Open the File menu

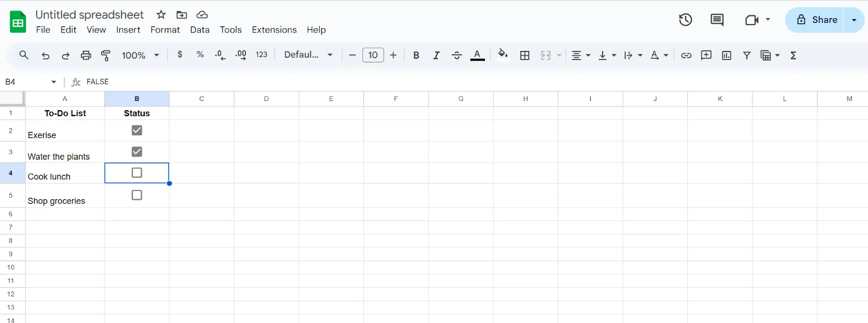click(43, 30)
